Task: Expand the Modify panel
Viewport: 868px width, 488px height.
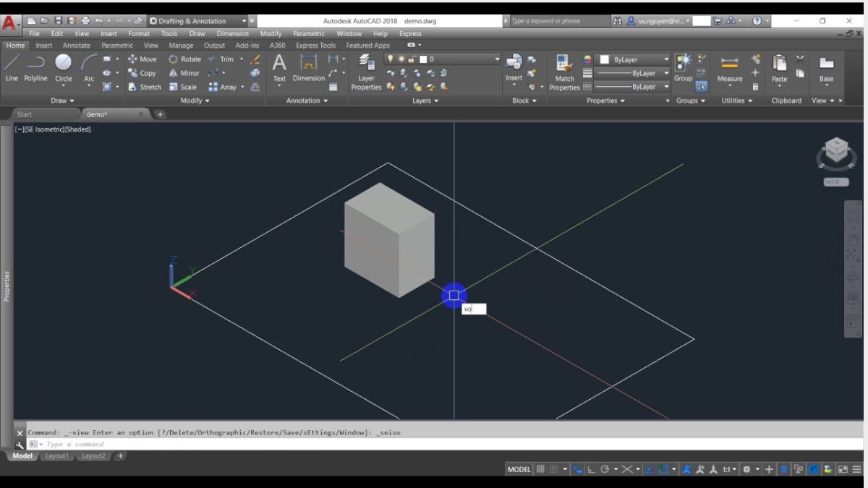Action: pos(194,100)
